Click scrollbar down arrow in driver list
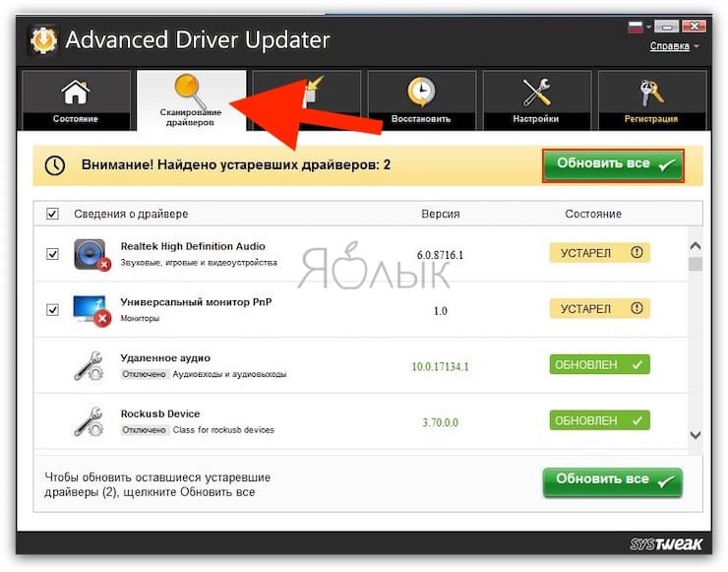Viewport: 728px width, 572px height. tap(695, 435)
